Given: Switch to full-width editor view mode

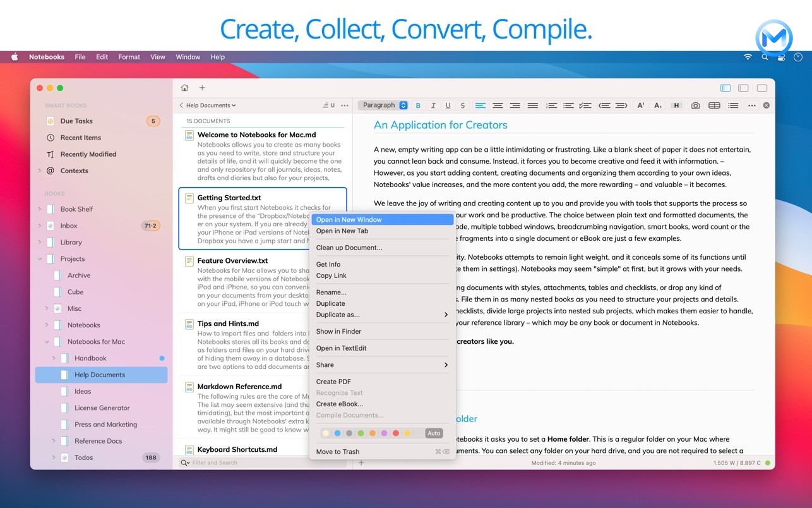Looking at the screenshot, I should [761, 88].
